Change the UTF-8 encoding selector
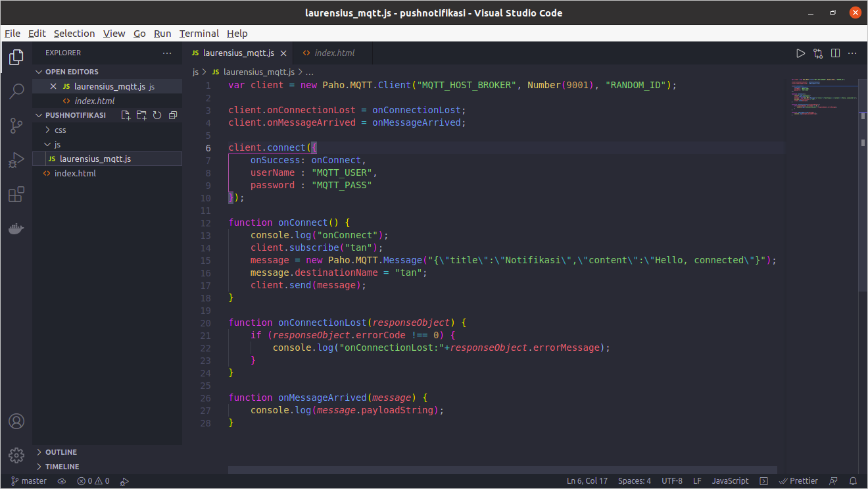868x489 pixels. click(672, 481)
